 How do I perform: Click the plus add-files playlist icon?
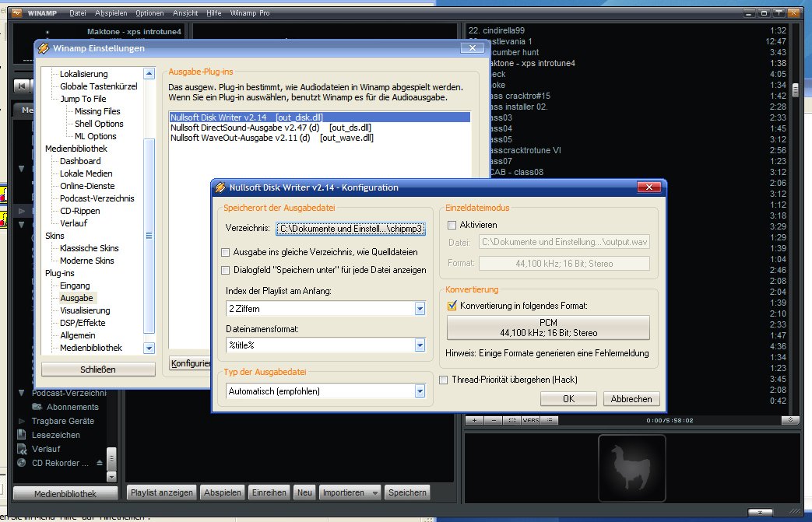[474, 420]
